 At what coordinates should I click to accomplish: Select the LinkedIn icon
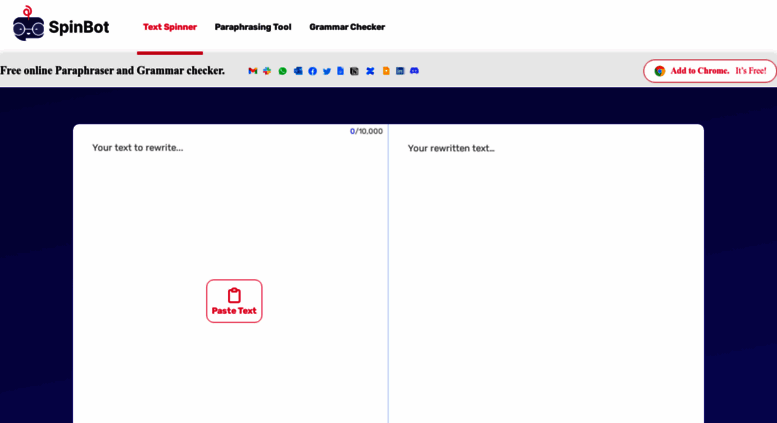point(400,71)
